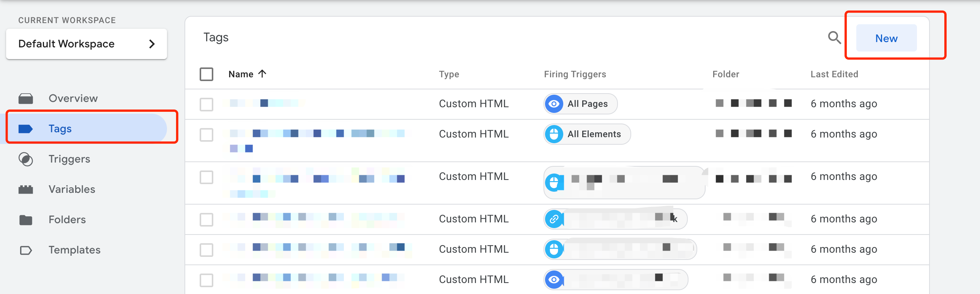This screenshot has height=294, width=980.
Task: Click the eye icon on All Pages trigger
Action: point(554,104)
